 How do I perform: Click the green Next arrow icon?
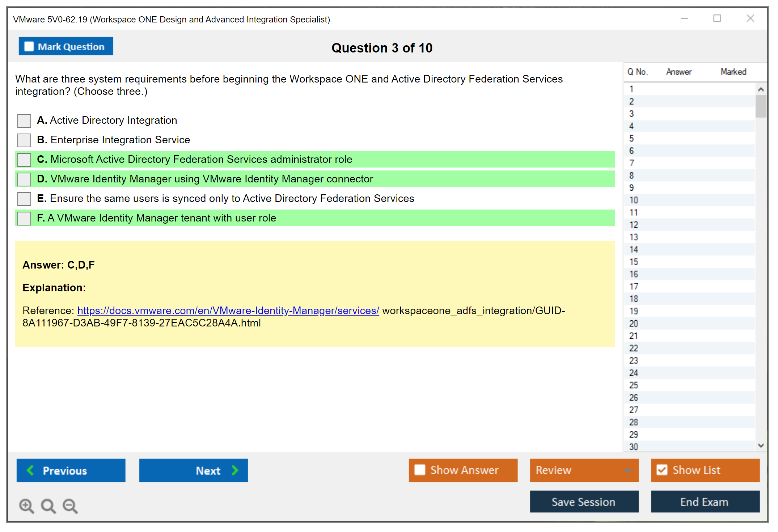tap(235, 470)
